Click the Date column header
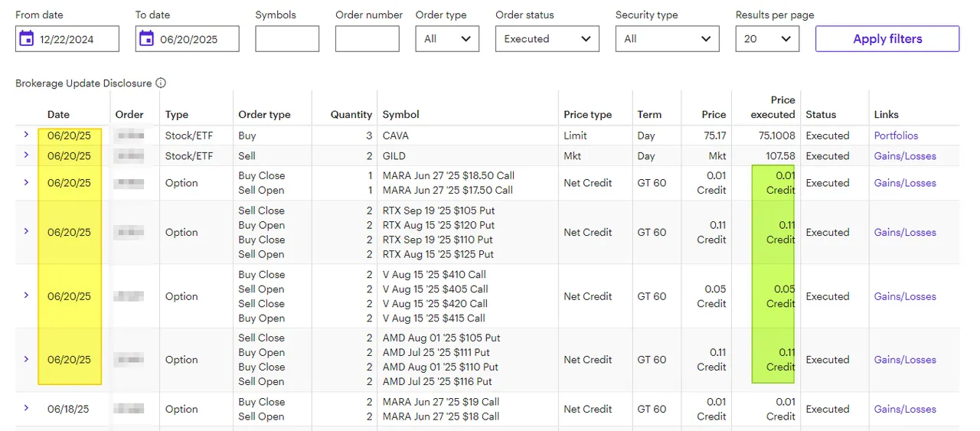The height and width of the screenshot is (431, 980). [x=58, y=115]
